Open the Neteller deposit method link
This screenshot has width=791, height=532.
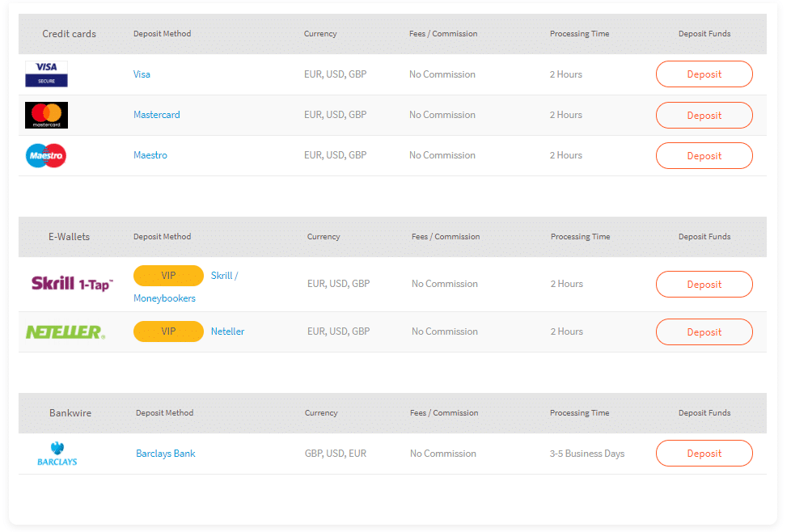(227, 331)
